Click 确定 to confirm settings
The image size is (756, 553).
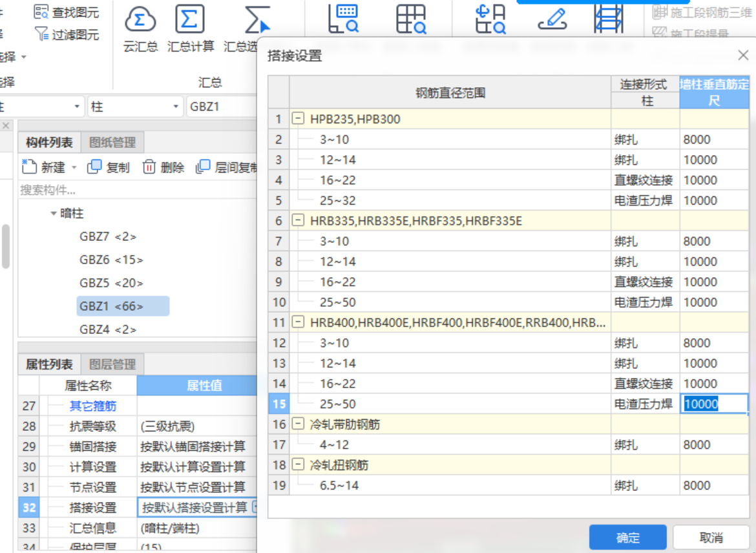point(628,537)
